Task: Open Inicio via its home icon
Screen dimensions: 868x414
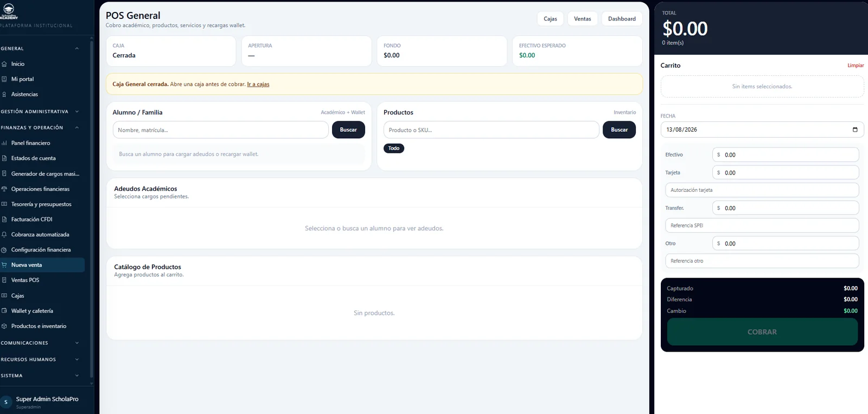Action: tap(4, 64)
